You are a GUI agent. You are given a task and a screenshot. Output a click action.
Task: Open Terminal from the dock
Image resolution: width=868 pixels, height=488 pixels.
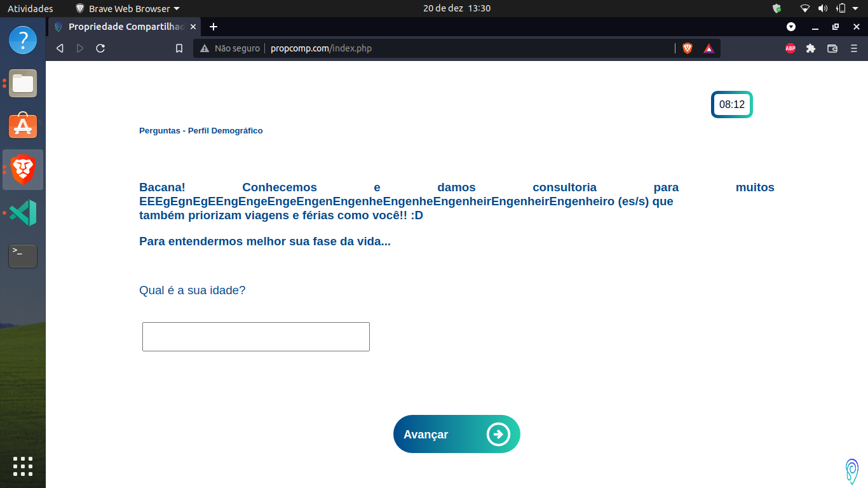tap(23, 256)
